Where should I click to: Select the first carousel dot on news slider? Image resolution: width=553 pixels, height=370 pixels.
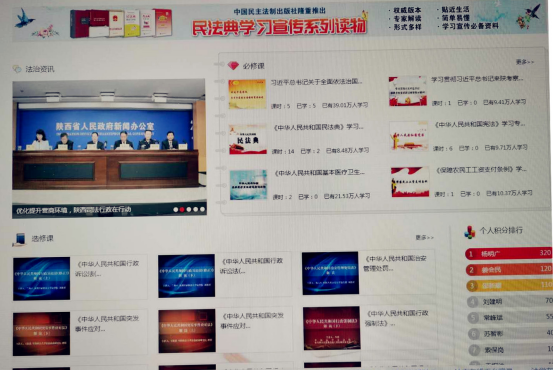coord(175,210)
